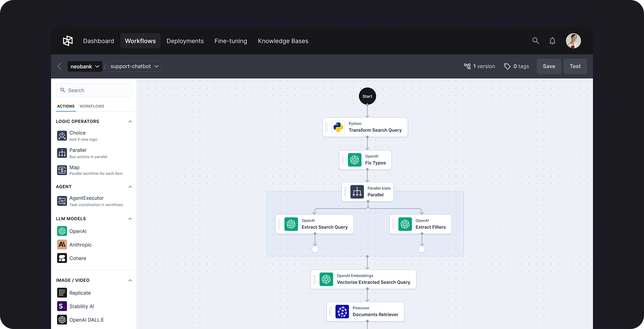The width and height of the screenshot is (644, 329).
Task: Click the search magnifier in top bar
Action: [535, 41]
